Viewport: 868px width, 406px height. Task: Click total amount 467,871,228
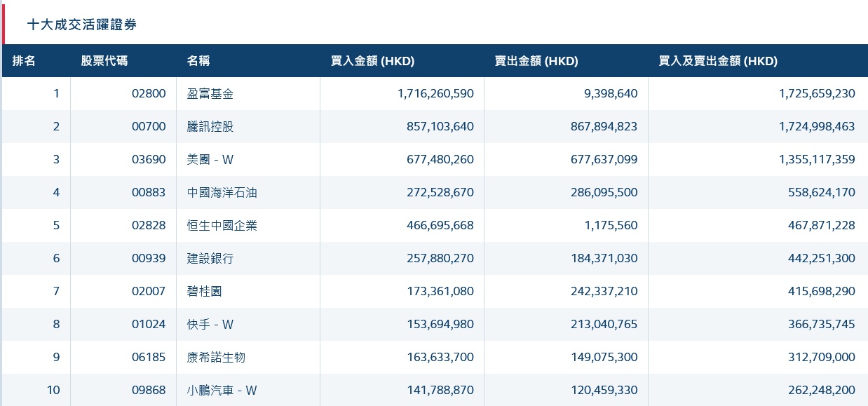click(x=822, y=225)
